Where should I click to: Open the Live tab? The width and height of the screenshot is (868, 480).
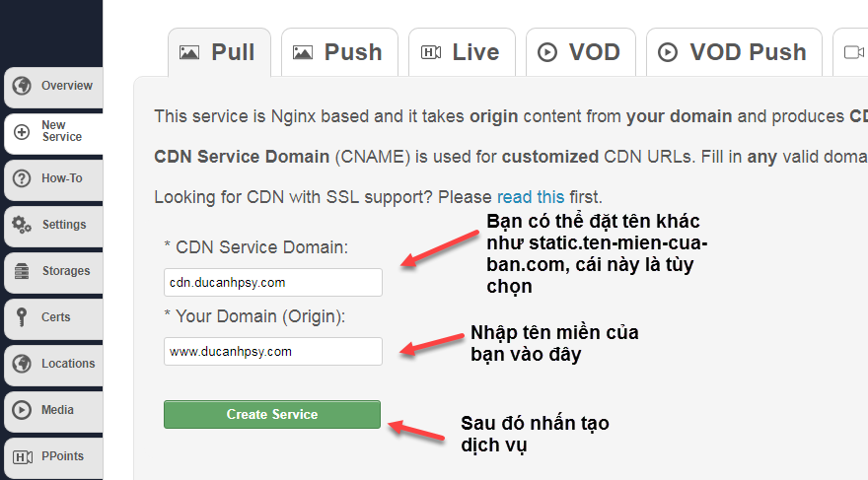click(x=462, y=52)
